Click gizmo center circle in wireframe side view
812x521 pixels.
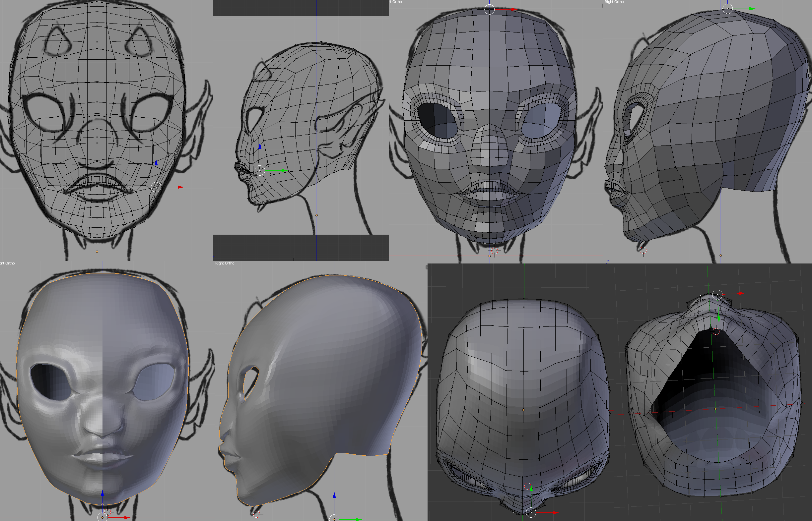pyautogui.click(x=260, y=170)
